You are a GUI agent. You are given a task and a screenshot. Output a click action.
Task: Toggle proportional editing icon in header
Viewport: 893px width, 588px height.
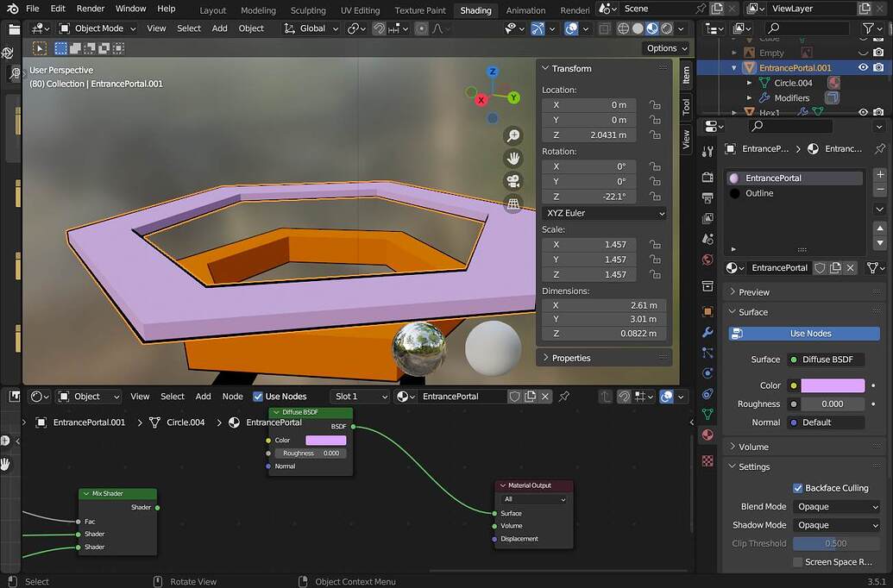[x=421, y=28]
